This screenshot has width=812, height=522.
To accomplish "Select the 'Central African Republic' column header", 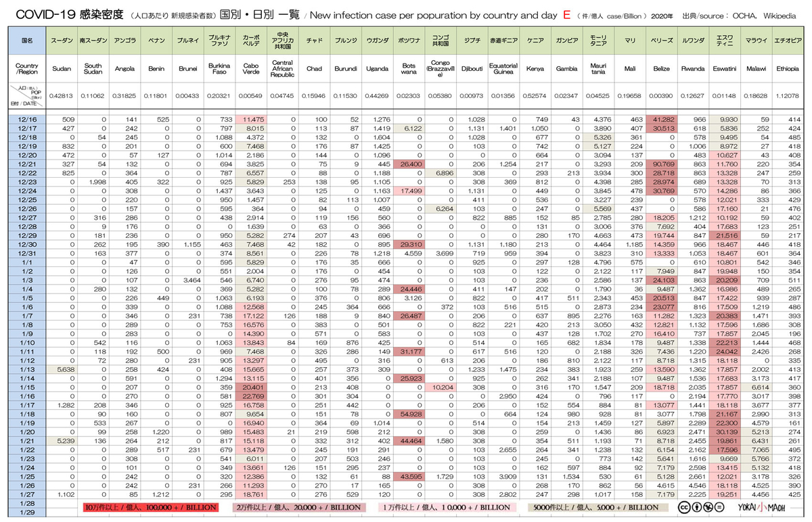I will [x=282, y=69].
